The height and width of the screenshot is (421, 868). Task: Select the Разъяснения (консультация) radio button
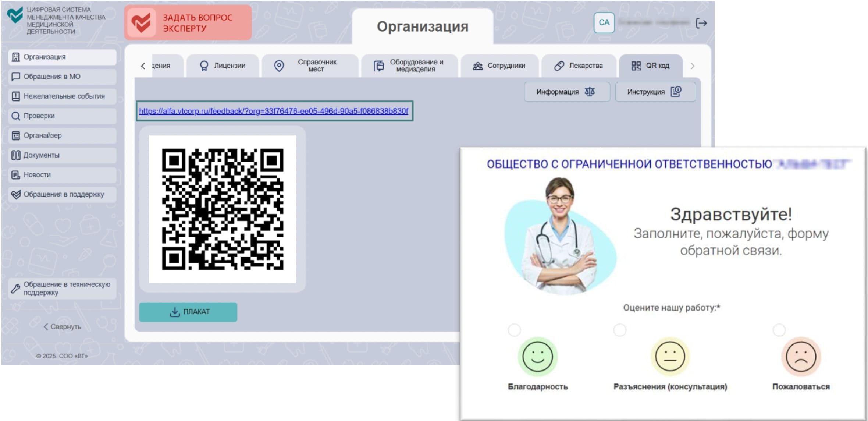(620, 330)
